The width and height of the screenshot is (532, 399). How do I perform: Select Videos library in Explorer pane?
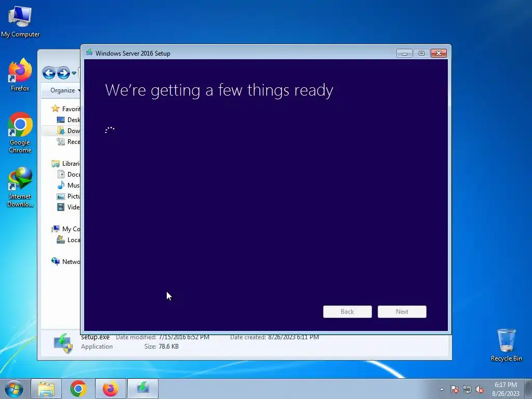tap(69, 207)
